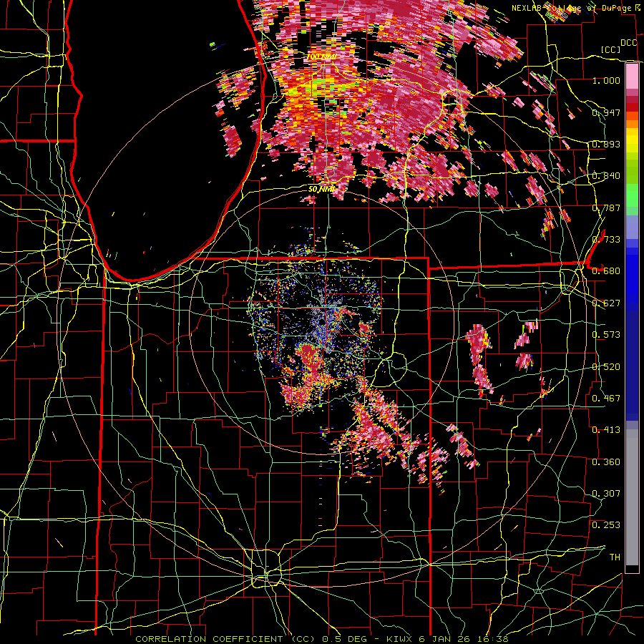Click the 0.893 scale value
The width and height of the screenshot is (644, 644).
[x=606, y=144]
